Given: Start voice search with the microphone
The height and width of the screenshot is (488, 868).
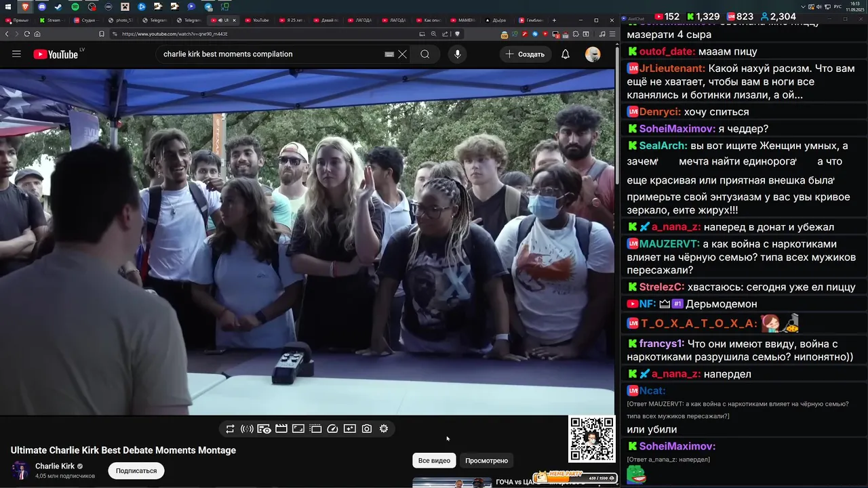Looking at the screenshot, I should 458,54.
